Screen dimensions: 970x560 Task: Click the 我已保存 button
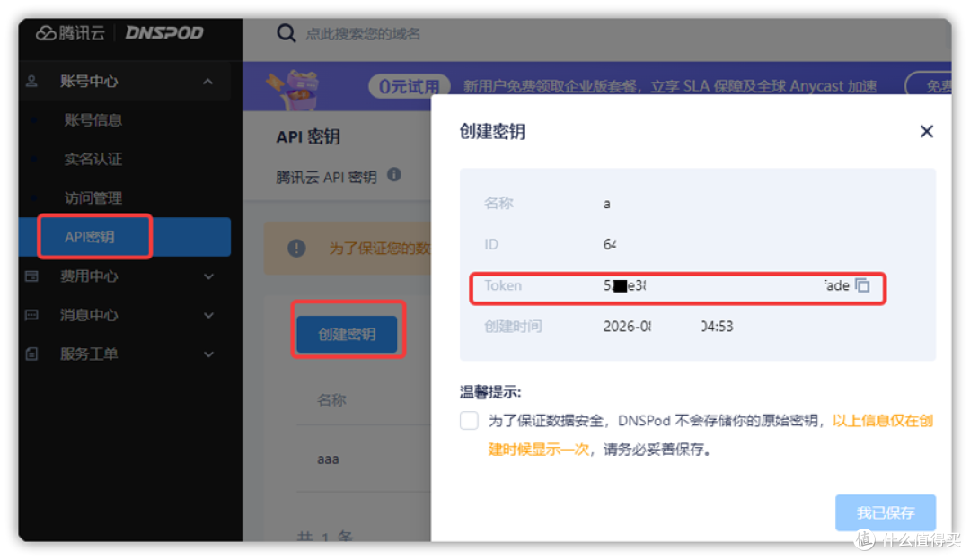[886, 512]
